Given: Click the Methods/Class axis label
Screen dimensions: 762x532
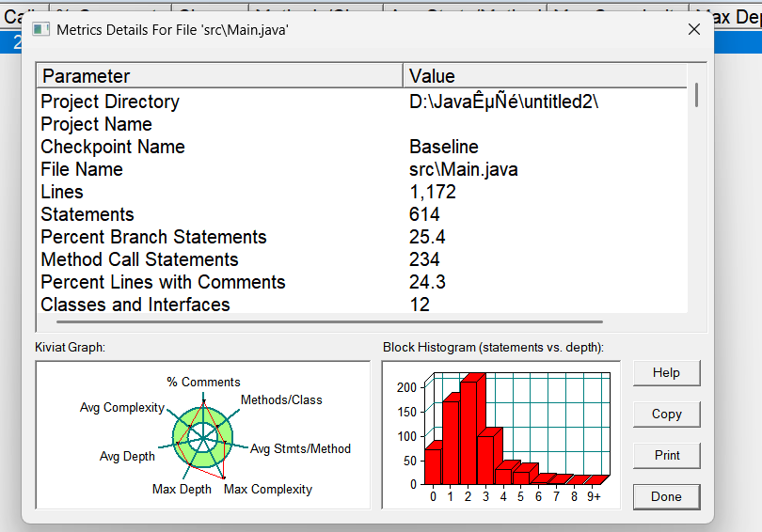Looking at the screenshot, I should 281,400.
